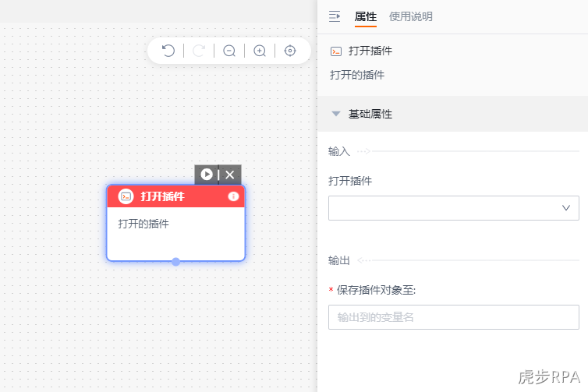Click the 输出 section label
This screenshot has height=392, width=588.
coord(339,260)
